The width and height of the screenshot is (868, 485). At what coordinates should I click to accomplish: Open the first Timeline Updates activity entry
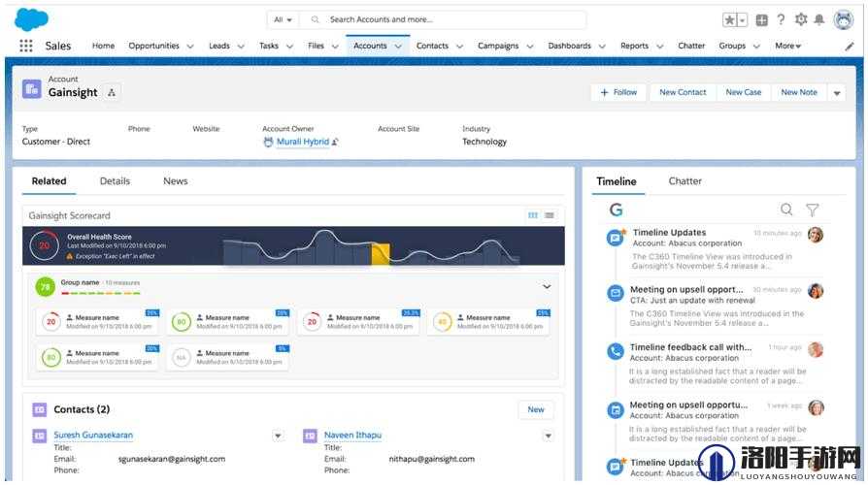(714, 248)
